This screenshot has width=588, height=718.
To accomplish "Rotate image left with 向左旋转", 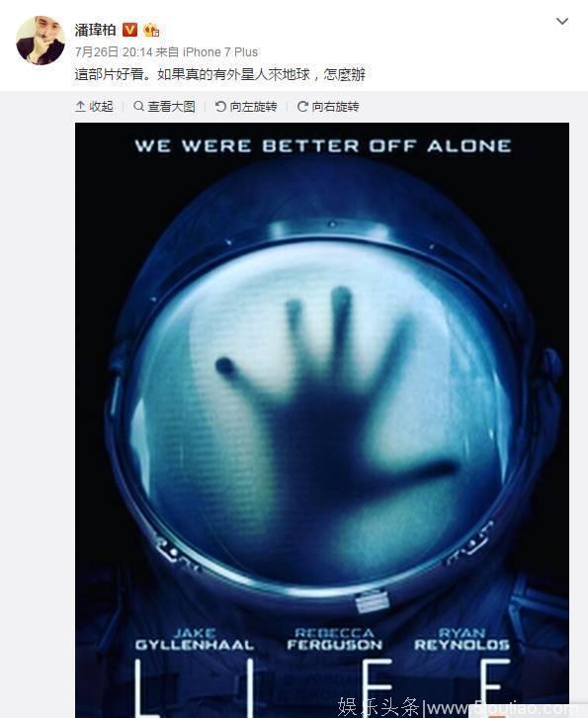I will [254, 106].
